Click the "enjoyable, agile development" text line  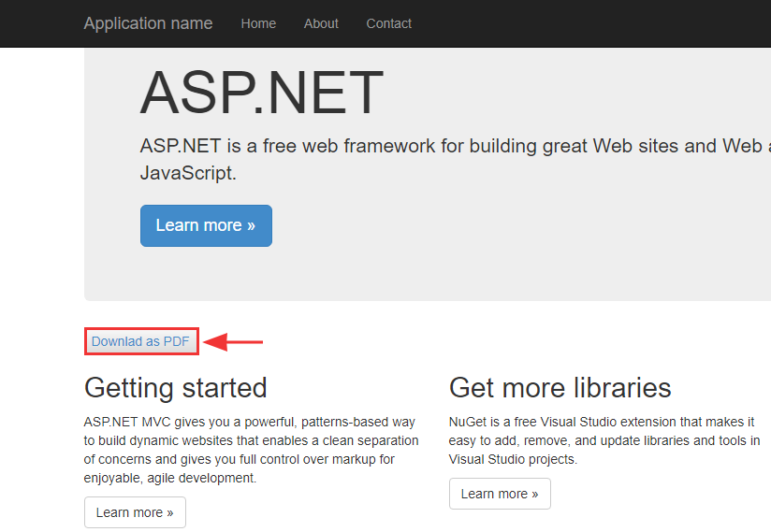(x=169, y=478)
